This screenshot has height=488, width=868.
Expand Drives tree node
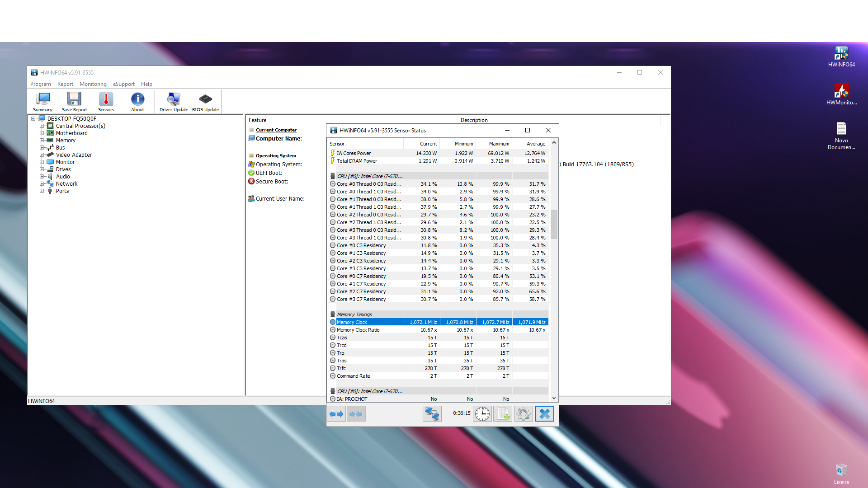click(x=42, y=169)
